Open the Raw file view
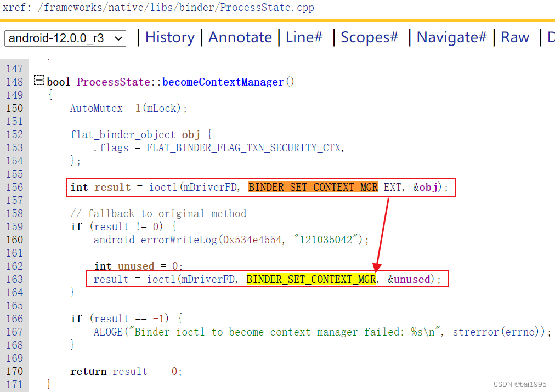Image resolution: width=555 pixels, height=392 pixels. pyautogui.click(x=514, y=37)
